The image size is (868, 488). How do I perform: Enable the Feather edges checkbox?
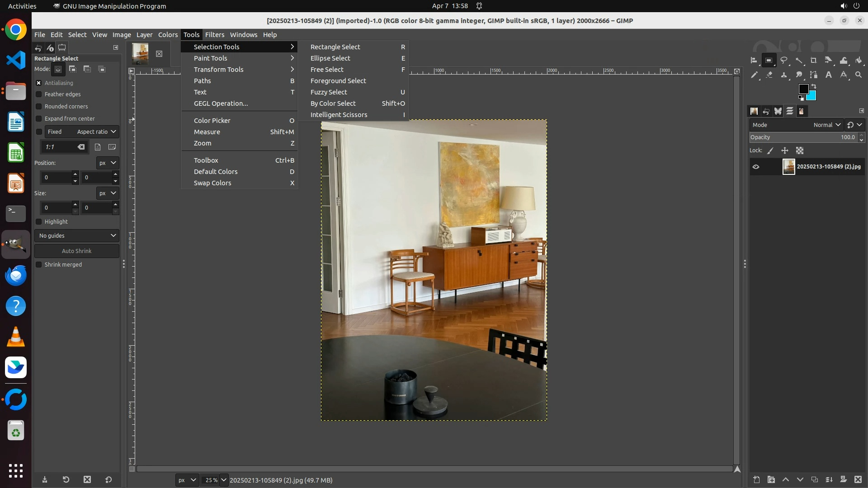(x=39, y=94)
